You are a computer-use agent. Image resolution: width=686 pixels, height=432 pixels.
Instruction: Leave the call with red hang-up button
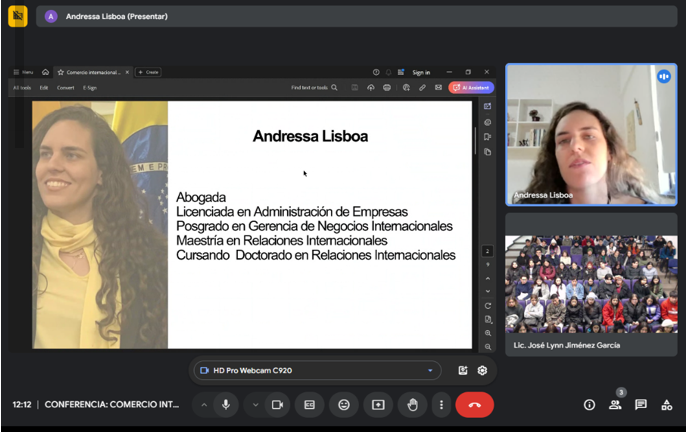point(474,405)
